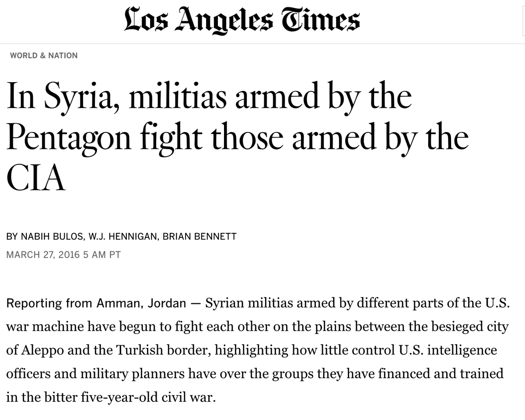The width and height of the screenshot is (525, 420).
Task: Click the March 27, 2016 publication date
Action: (x=42, y=254)
